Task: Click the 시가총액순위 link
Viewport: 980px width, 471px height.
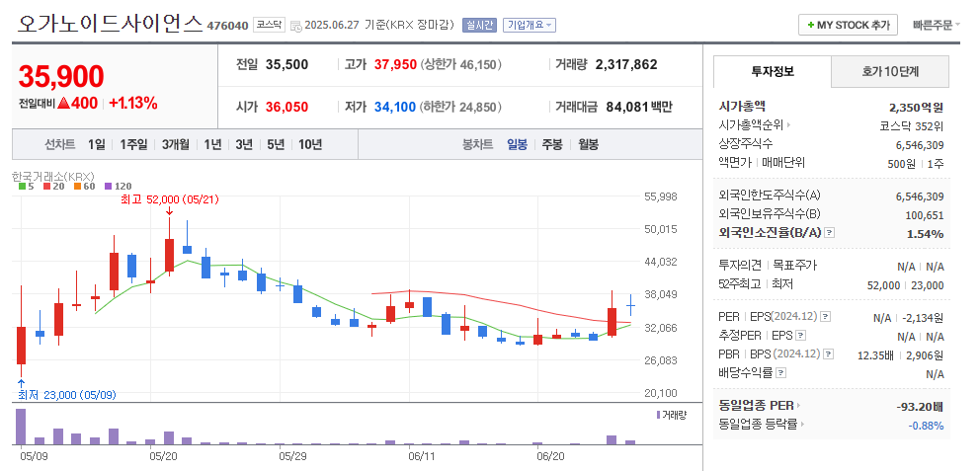Action: click(751, 125)
